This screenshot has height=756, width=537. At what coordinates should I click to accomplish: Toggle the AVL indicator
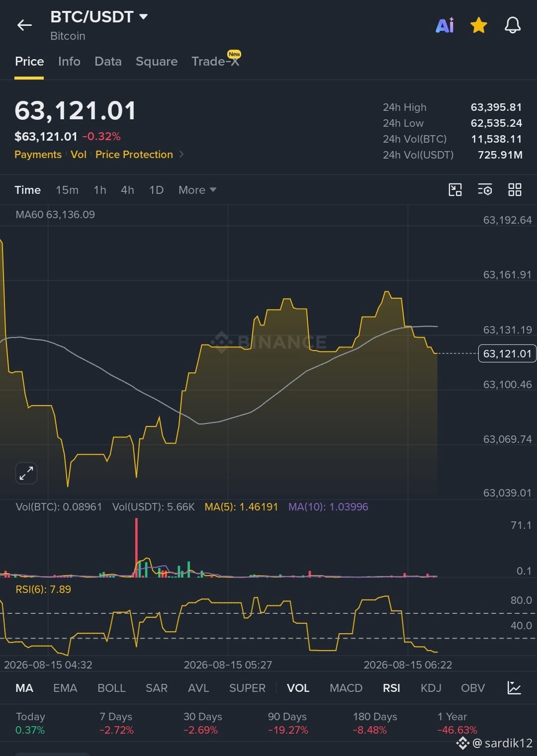click(x=198, y=688)
